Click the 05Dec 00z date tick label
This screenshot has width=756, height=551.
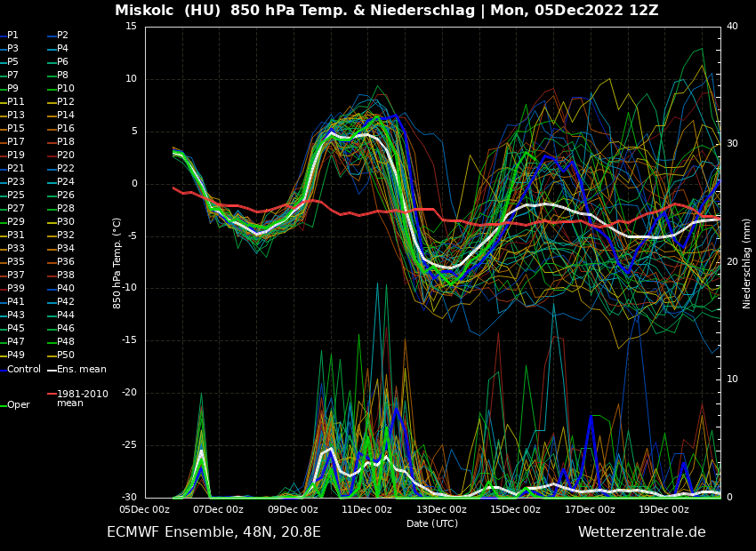tap(145, 509)
